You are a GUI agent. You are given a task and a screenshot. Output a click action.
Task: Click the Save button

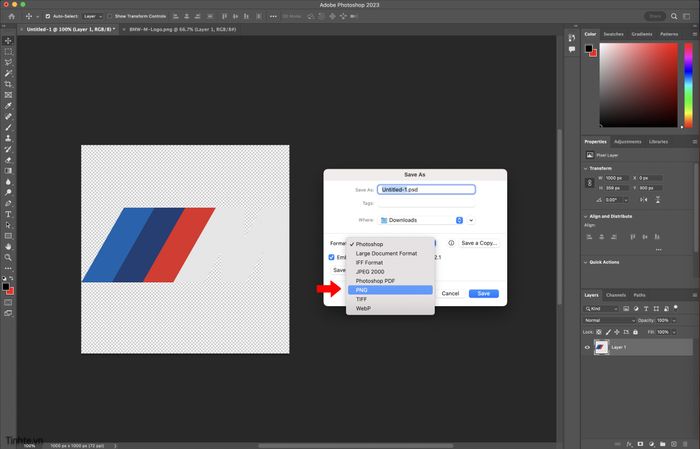click(x=483, y=293)
